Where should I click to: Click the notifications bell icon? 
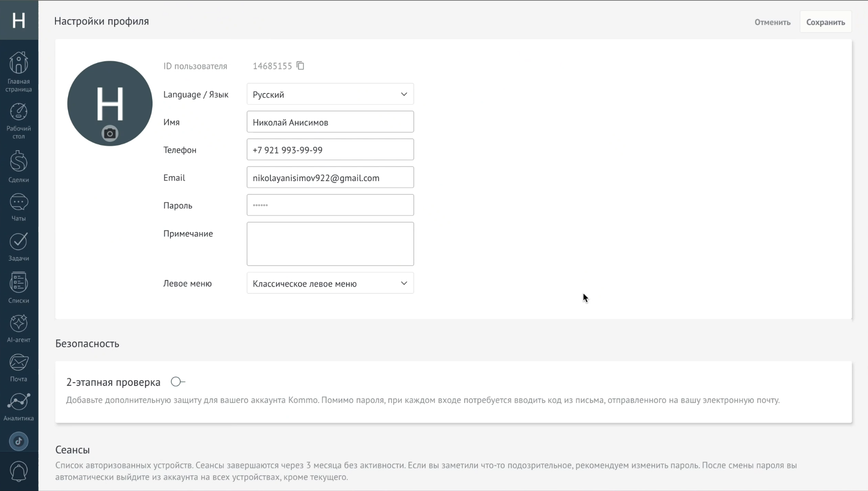(x=18, y=471)
